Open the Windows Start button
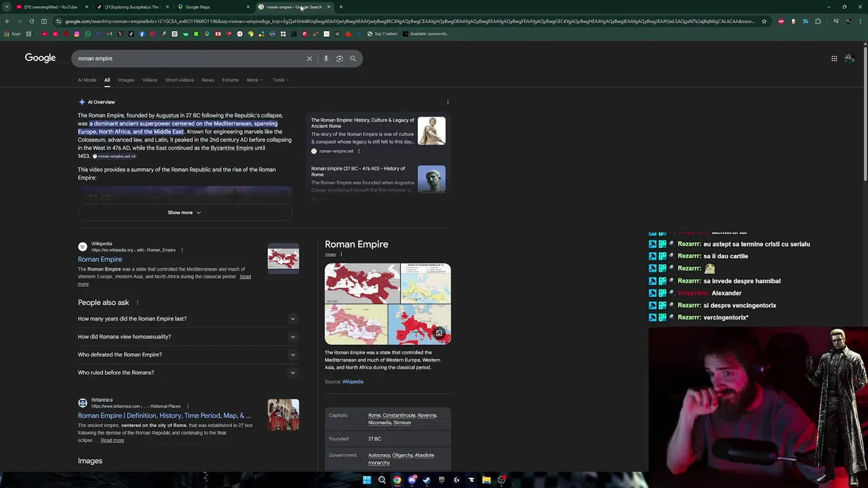The width and height of the screenshot is (868, 488). tap(367, 480)
